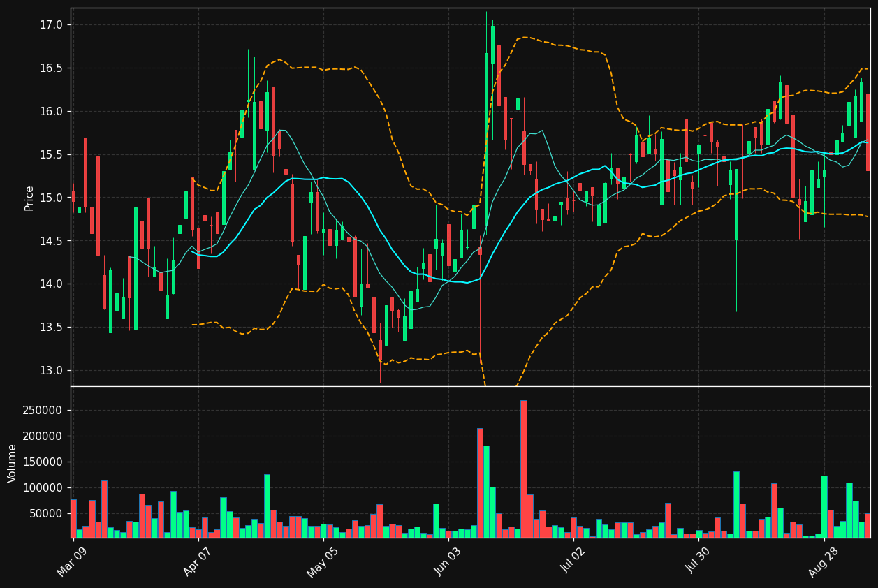Click the 100000 volume axis label
Image resolution: width=878 pixels, height=588 pixels.
(x=43, y=488)
